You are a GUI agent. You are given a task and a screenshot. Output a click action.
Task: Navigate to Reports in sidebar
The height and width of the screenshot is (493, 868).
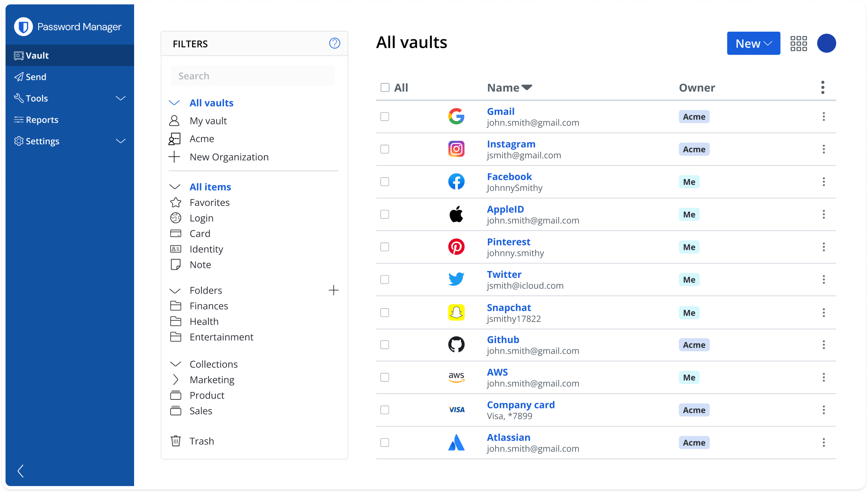pos(43,119)
